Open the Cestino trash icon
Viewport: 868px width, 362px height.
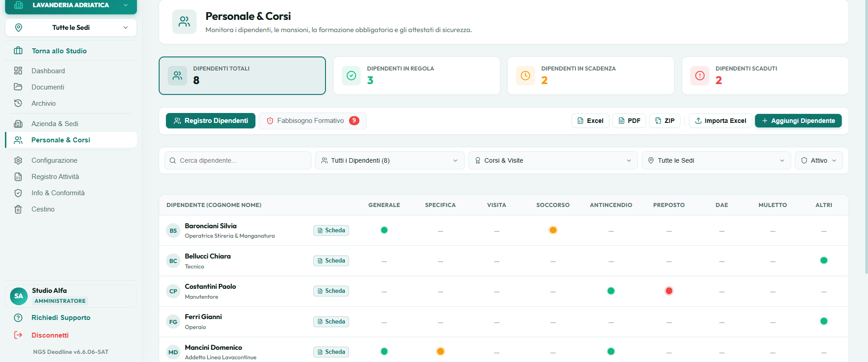pos(18,209)
